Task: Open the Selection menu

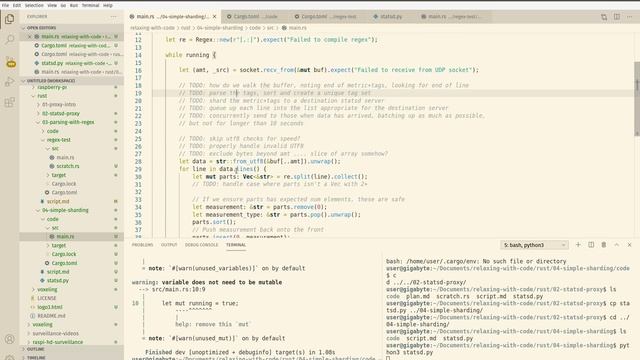Action: coord(34,5)
